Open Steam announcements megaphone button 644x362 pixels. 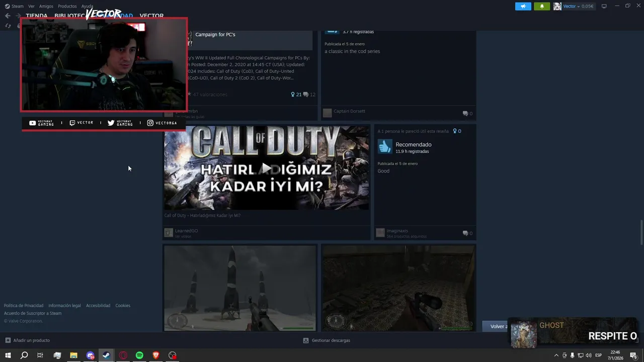tap(523, 7)
